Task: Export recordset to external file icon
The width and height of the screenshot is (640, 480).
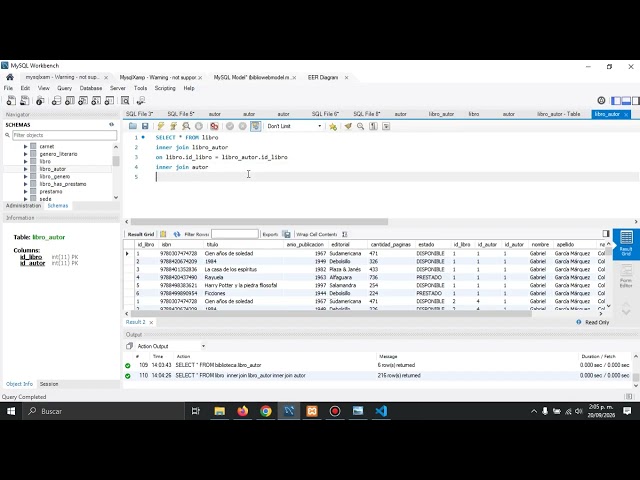Action: tap(287, 234)
